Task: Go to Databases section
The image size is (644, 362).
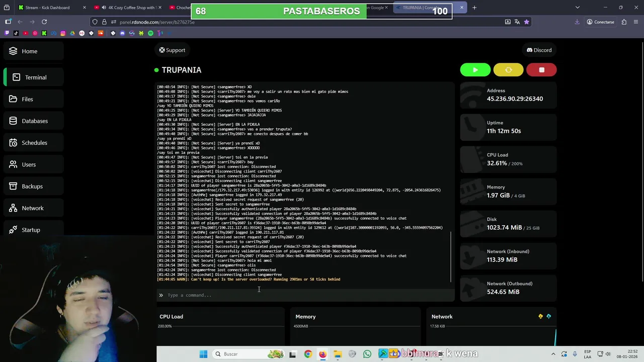Action: (34, 121)
